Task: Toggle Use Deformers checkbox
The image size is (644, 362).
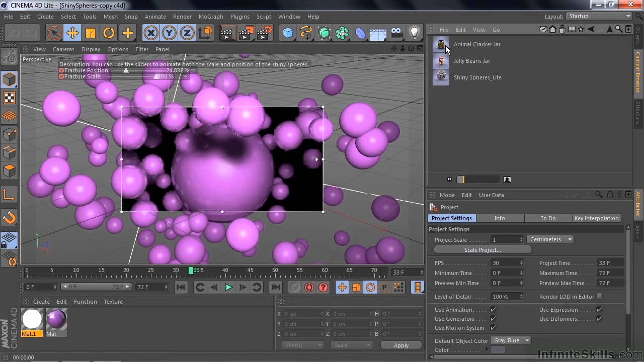Action: [x=599, y=319]
